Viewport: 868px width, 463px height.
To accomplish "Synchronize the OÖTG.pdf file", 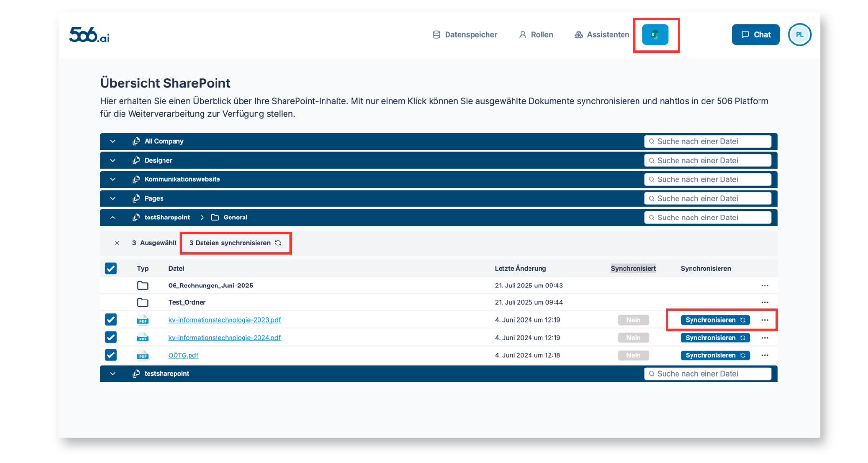I will 715,355.
